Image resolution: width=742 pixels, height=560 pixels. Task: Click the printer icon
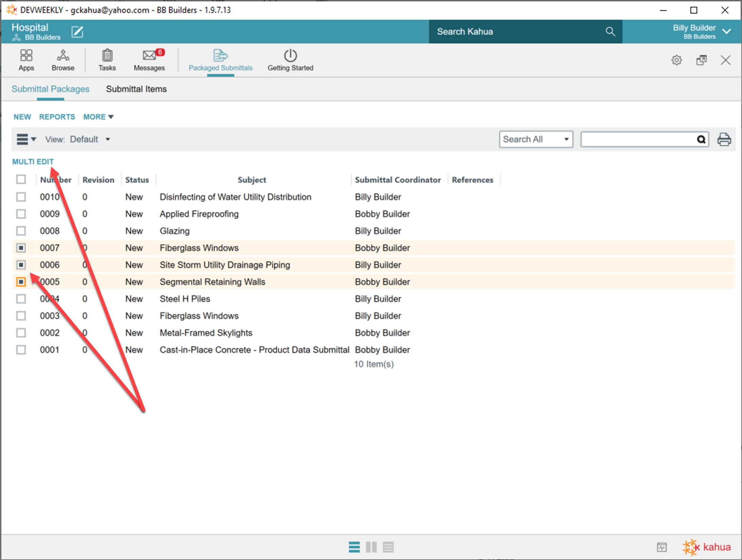724,139
